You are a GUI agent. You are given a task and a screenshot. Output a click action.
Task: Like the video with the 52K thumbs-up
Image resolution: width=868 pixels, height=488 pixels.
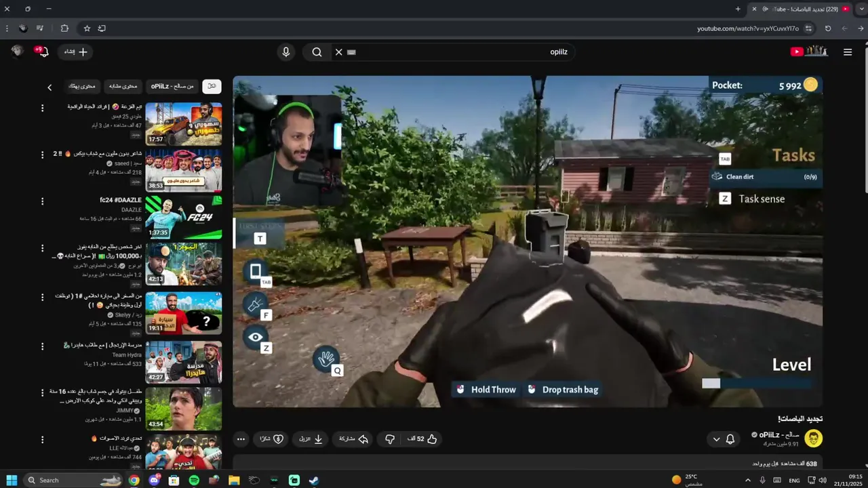click(x=422, y=439)
